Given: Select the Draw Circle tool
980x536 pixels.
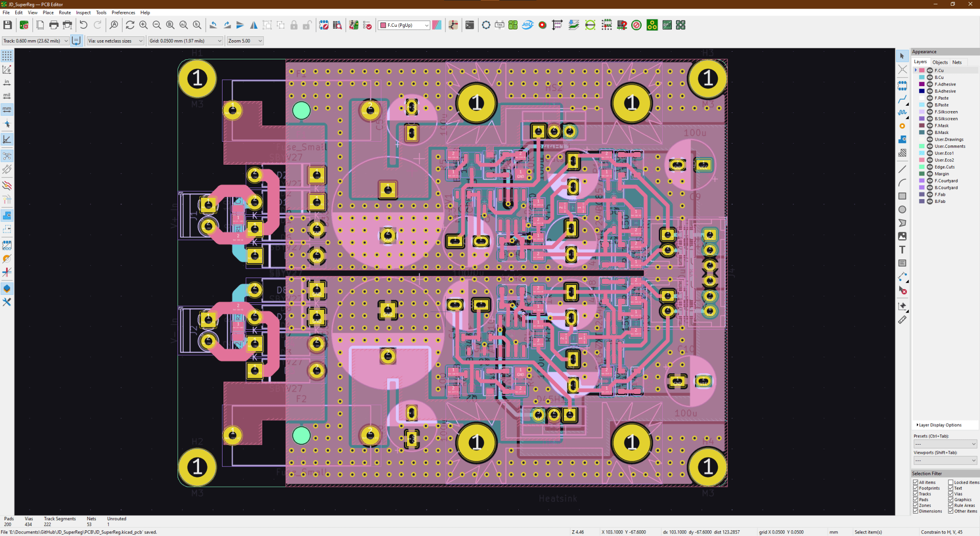Looking at the screenshot, I should [902, 209].
